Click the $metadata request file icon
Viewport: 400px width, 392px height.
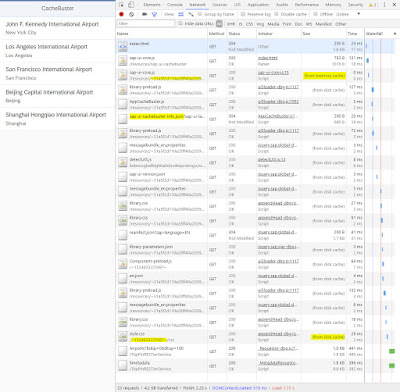pyautogui.click(x=123, y=366)
